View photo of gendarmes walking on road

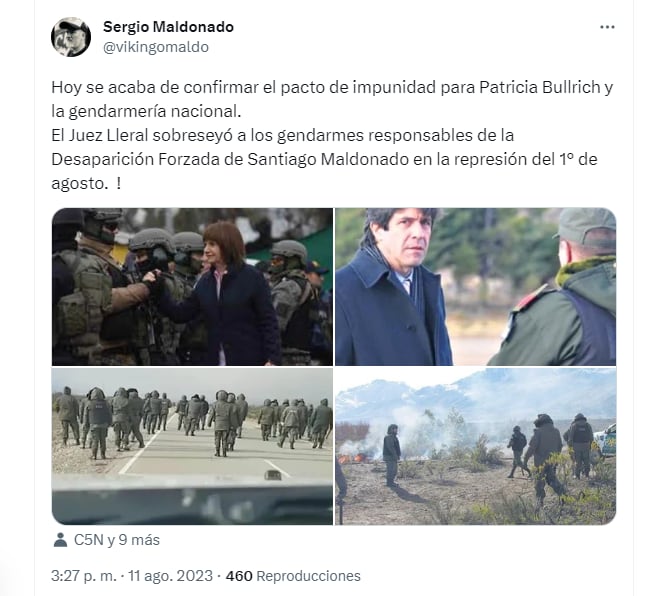192,446
